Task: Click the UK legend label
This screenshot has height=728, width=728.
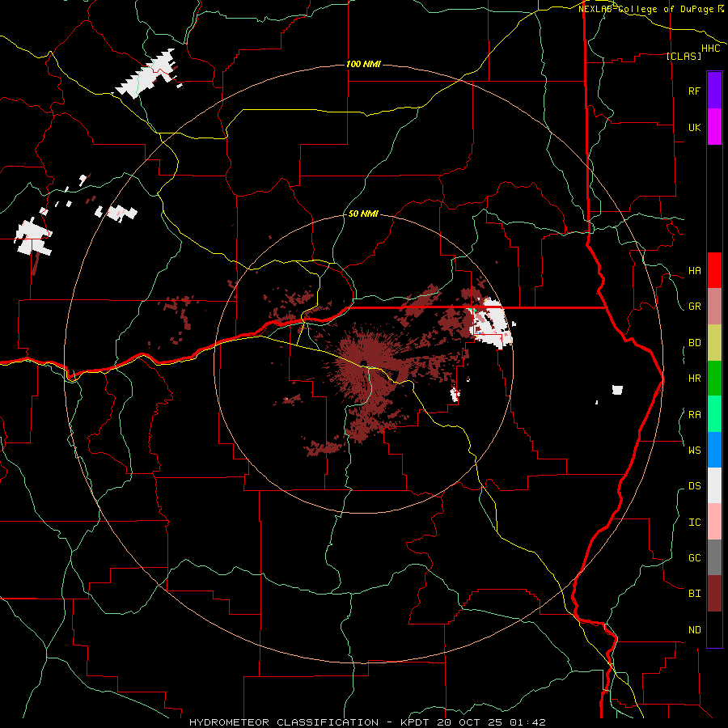Action: click(694, 127)
